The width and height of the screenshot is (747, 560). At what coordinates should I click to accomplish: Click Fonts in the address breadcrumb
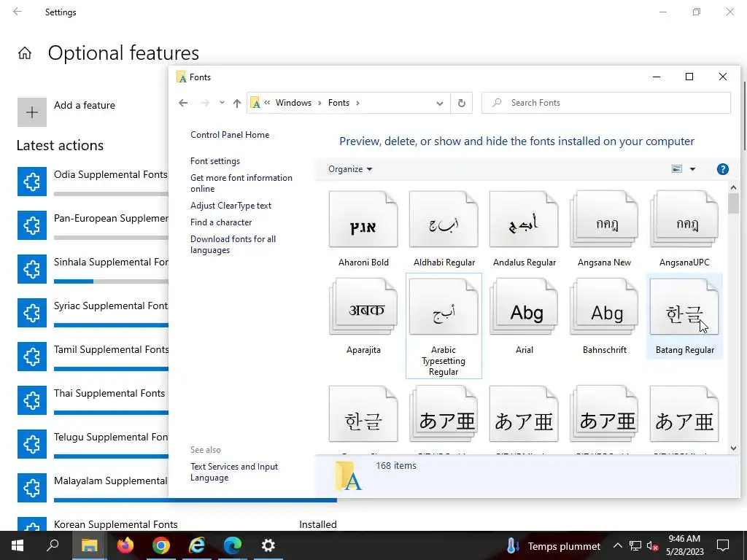338,103
